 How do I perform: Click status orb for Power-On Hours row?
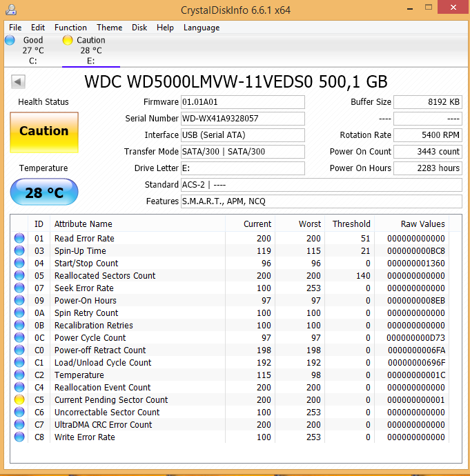(19, 301)
